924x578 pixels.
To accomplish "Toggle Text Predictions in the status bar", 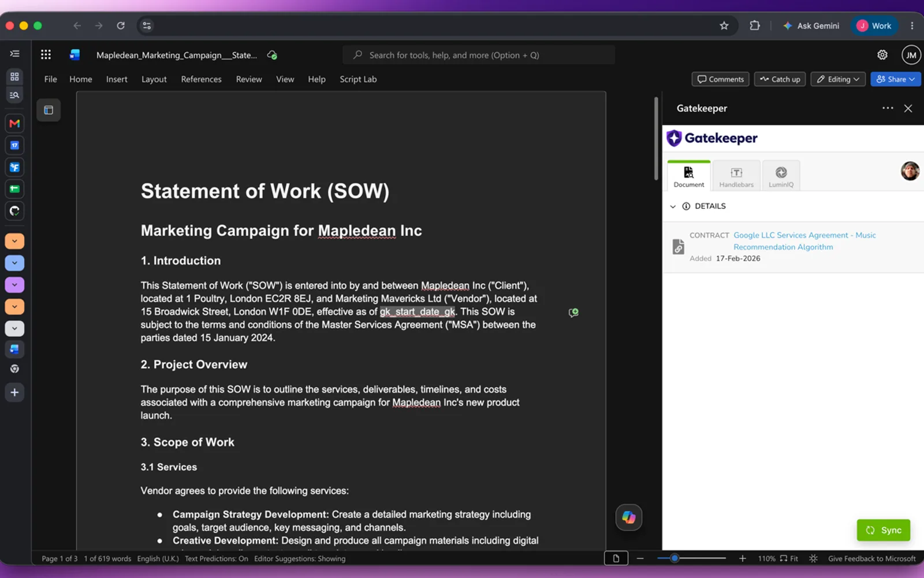I will click(216, 558).
